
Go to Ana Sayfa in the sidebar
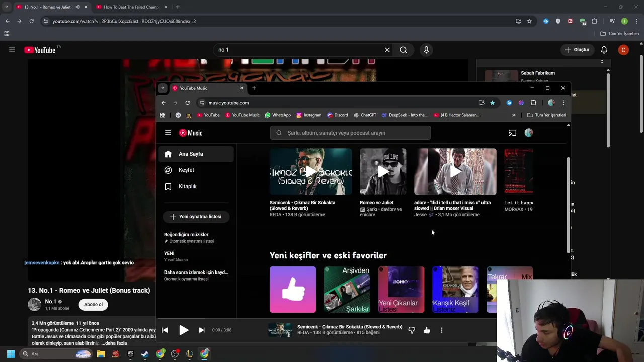pyautogui.click(x=196, y=154)
